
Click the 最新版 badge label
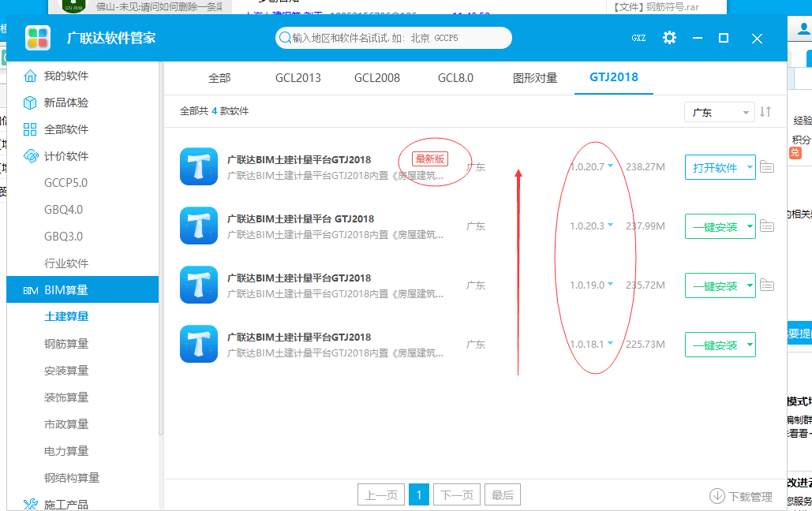430,159
